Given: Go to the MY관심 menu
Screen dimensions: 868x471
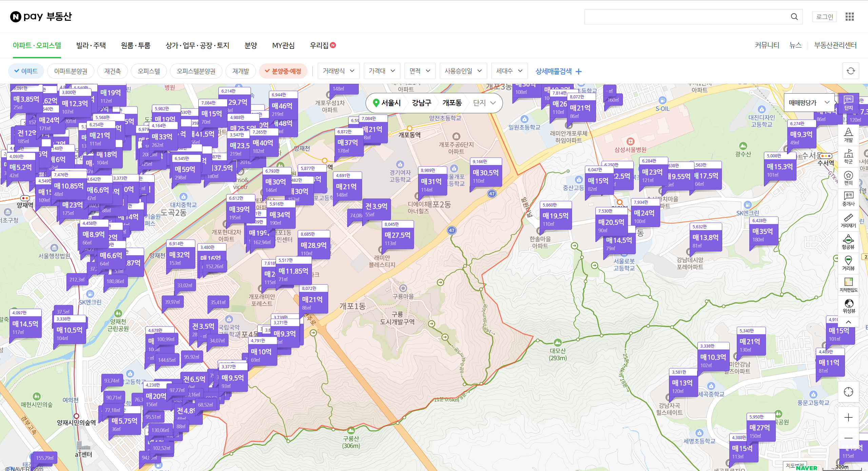Looking at the screenshot, I should tap(283, 45).
